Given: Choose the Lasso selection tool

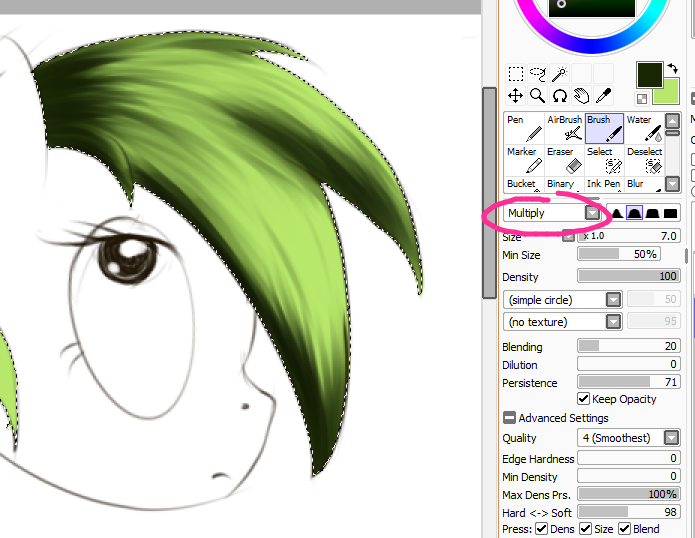Looking at the screenshot, I should (537, 74).
